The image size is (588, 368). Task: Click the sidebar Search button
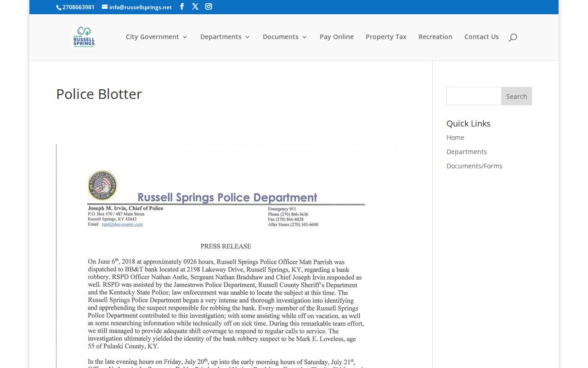coord(516,96)
